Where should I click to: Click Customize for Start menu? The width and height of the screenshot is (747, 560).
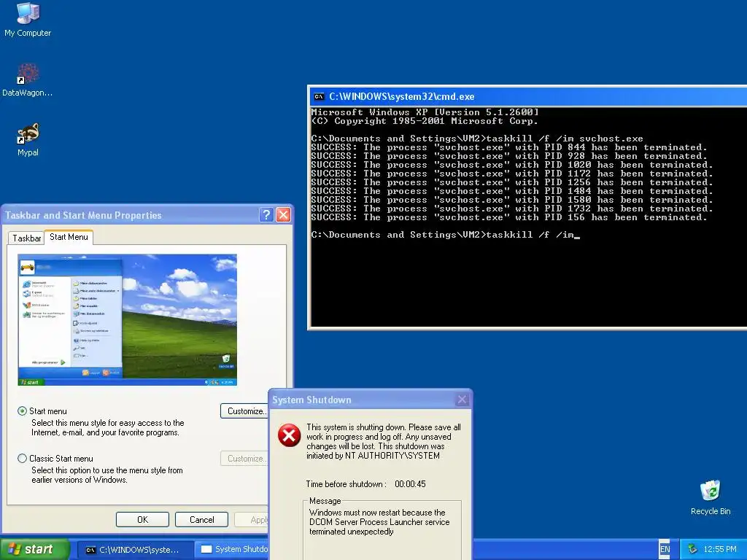tap(244, 411)
